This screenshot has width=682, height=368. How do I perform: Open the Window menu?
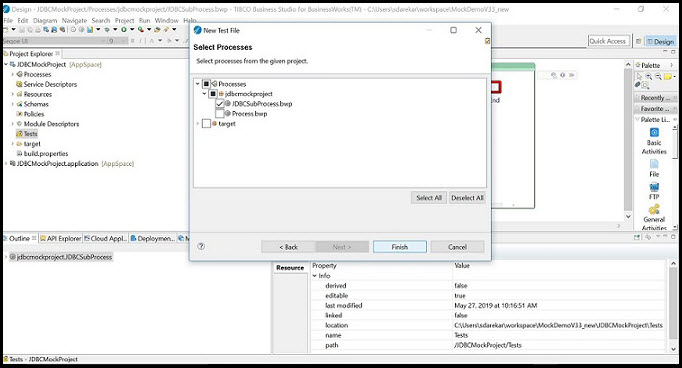(x=167, y=20)
